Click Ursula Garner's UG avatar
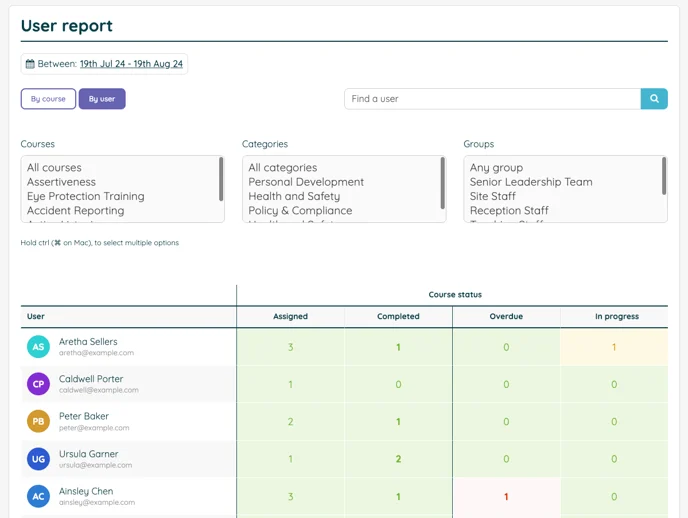 click(x=38, y=459)
